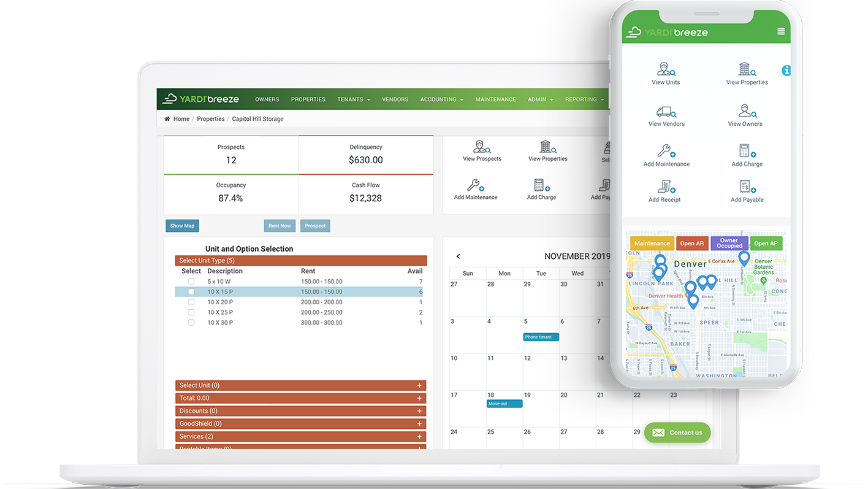
Task: Click the Prospect button
Action: 315,226
